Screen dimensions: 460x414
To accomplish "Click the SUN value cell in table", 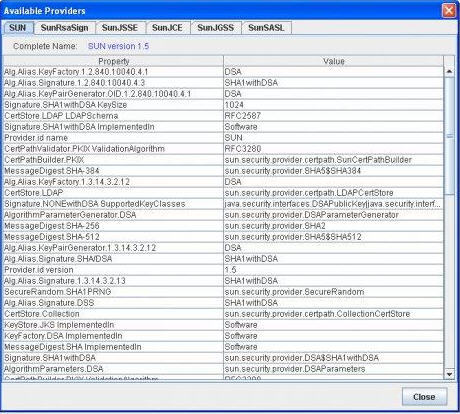I will [x=334, y=138].
